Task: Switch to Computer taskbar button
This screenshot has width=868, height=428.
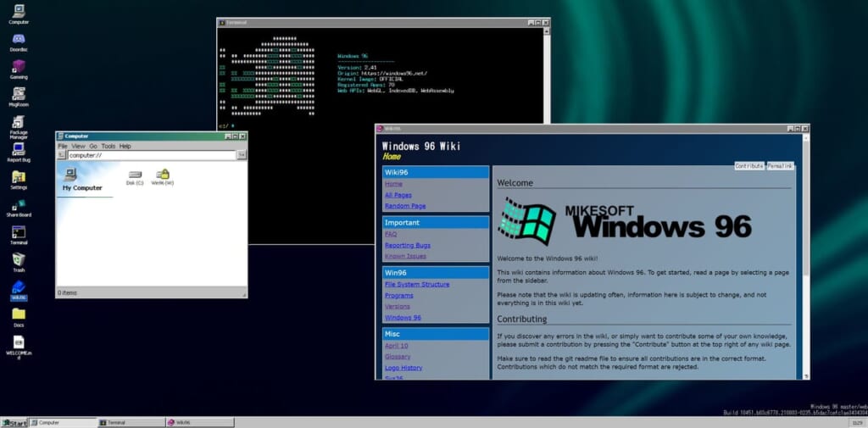Action: (63, 422)
